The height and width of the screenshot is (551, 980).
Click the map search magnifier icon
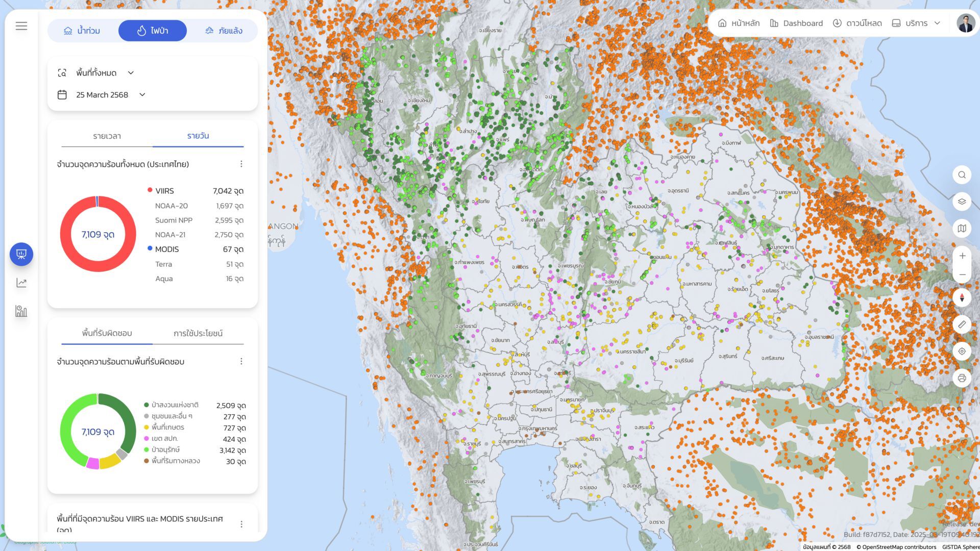(x=962, y=175)
